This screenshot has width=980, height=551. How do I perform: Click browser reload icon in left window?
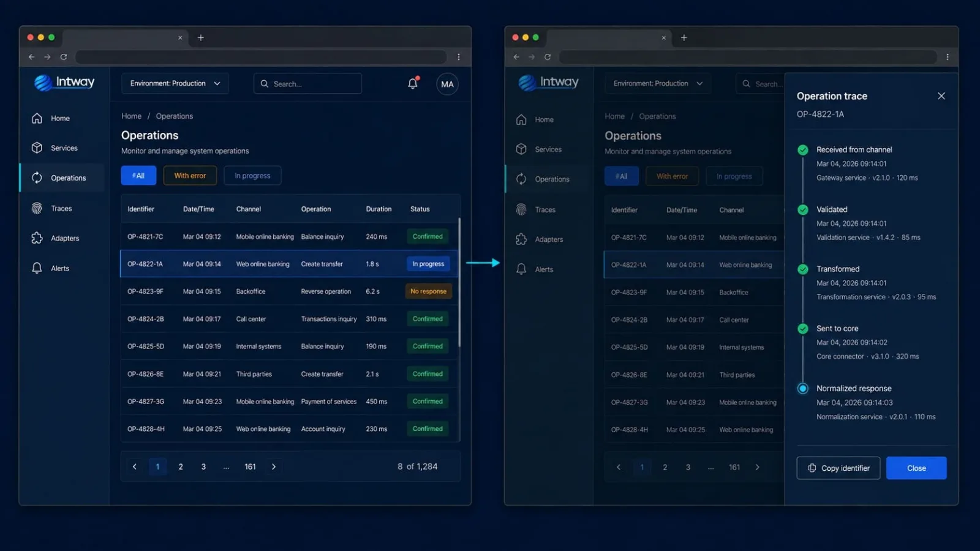click(x=64, y=57)
